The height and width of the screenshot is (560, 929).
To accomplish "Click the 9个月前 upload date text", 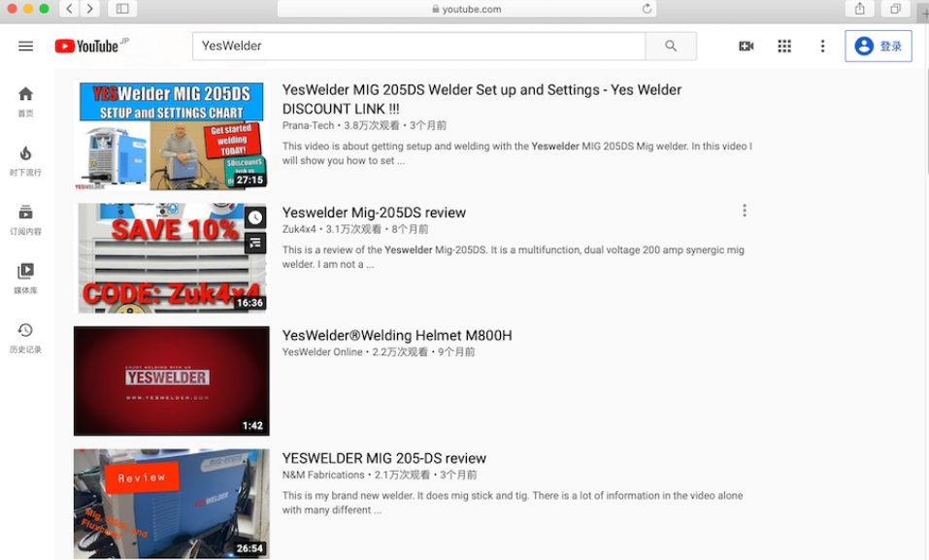I will click(x=456, y=352).
